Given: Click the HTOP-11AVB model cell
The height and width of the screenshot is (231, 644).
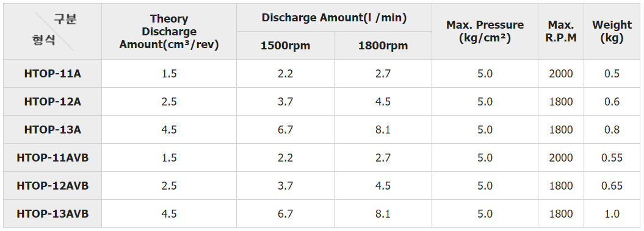Looking at the screenshot, I should (52, 158).
